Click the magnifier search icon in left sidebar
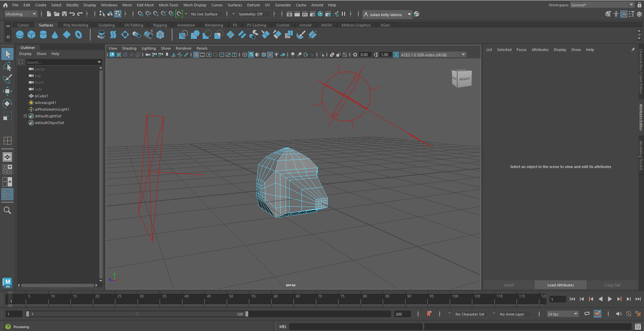This screenshot has height=331, width=644. [7, 210]
